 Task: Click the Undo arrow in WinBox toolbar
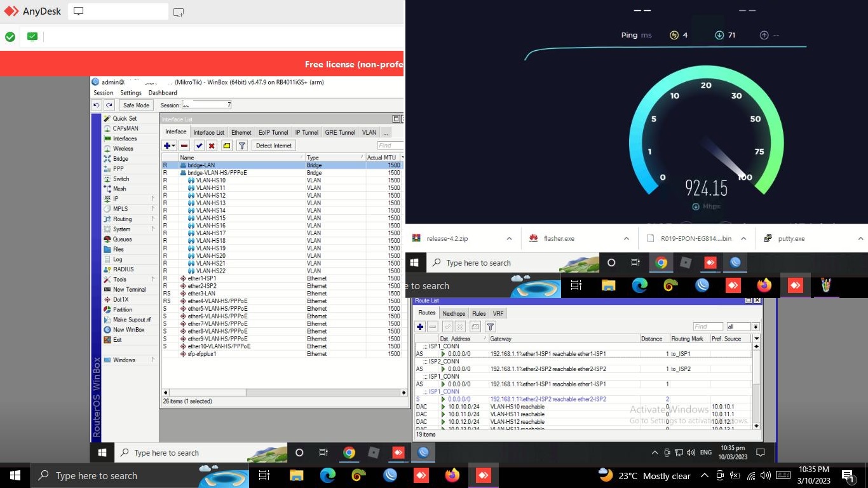(97, 105)
